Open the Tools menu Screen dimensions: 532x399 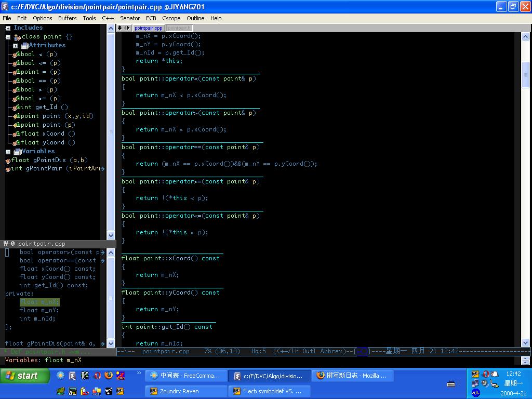[x=89, y=18]
